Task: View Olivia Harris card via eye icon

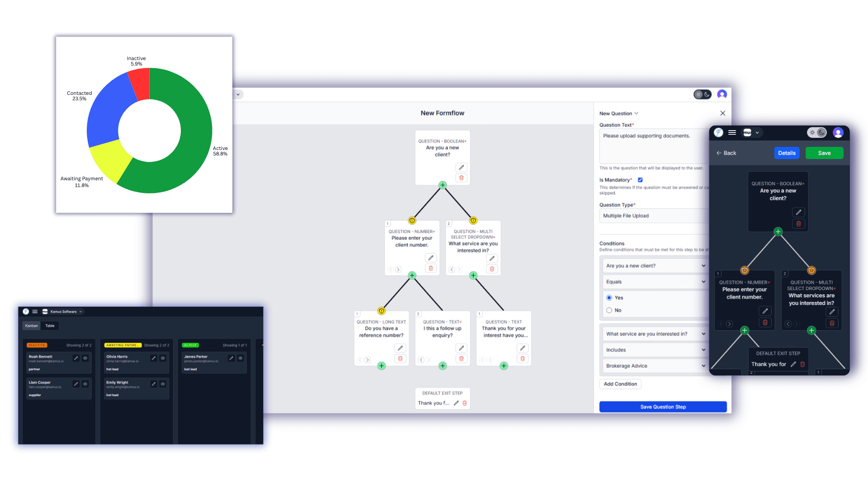Action: coord(163,358)
